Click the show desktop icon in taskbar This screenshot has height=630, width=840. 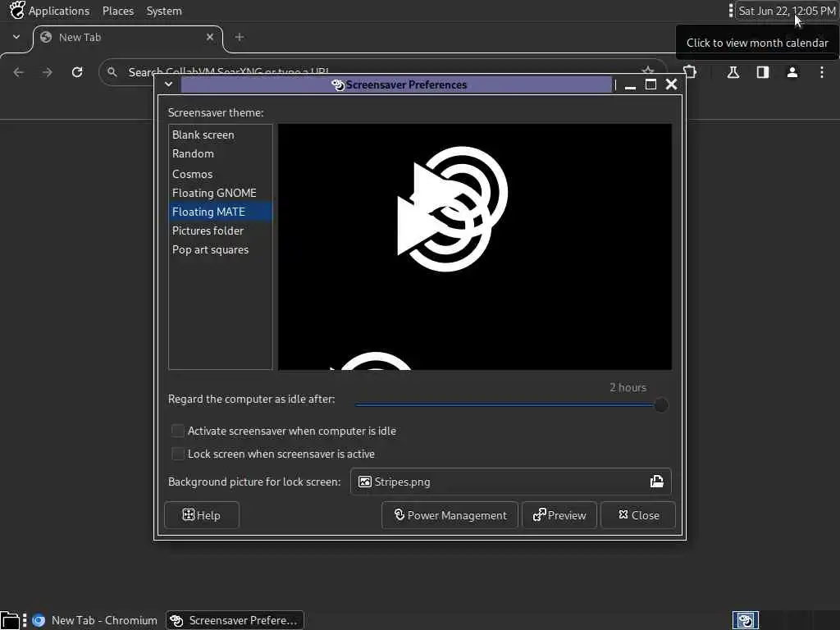pos(10,620)
